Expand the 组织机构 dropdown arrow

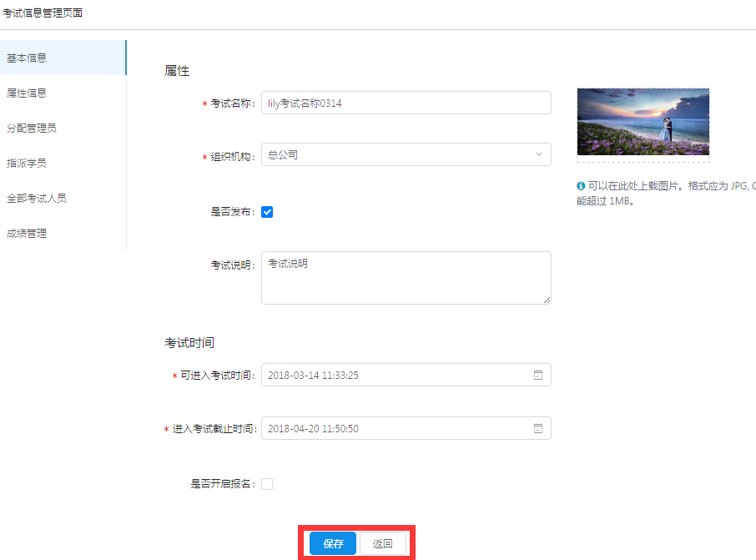pyautogui.click(x=538, y=154)
